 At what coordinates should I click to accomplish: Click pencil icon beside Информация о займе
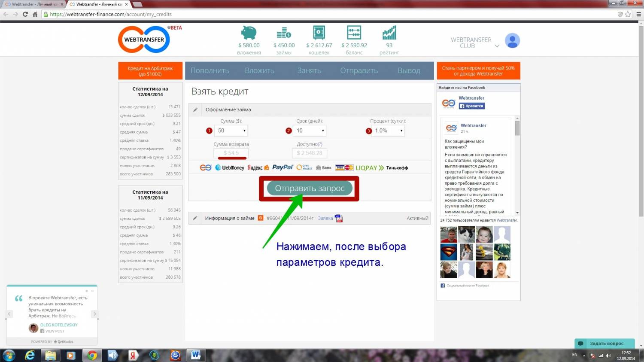195,218
